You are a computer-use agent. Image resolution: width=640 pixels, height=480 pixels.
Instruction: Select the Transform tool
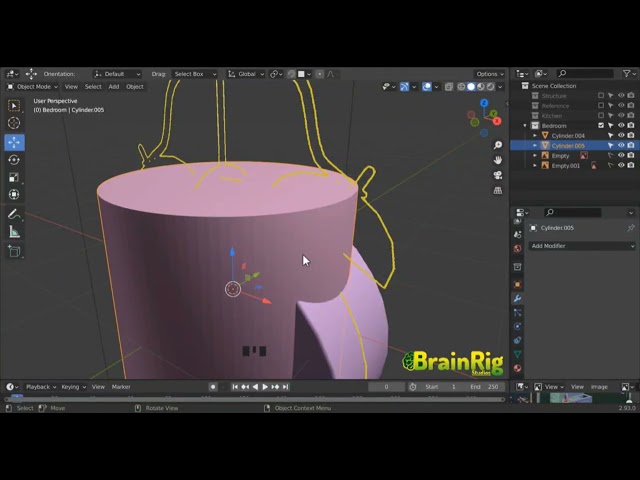(x=14, y=194)
